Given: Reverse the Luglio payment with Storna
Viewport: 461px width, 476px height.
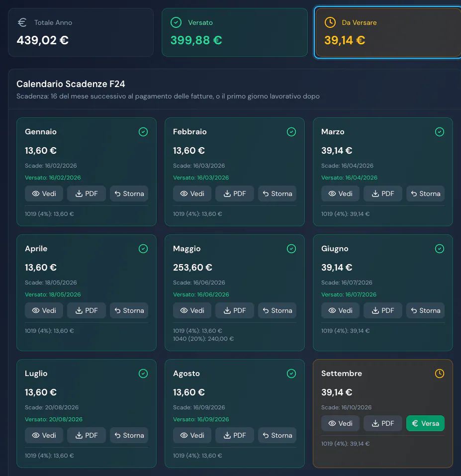Looking at the screenshot, I should 129,435.
